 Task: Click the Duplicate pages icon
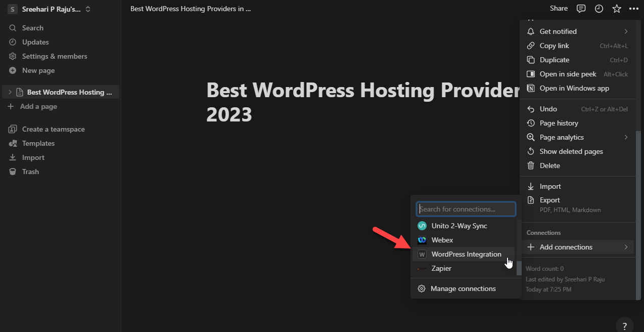531,60
